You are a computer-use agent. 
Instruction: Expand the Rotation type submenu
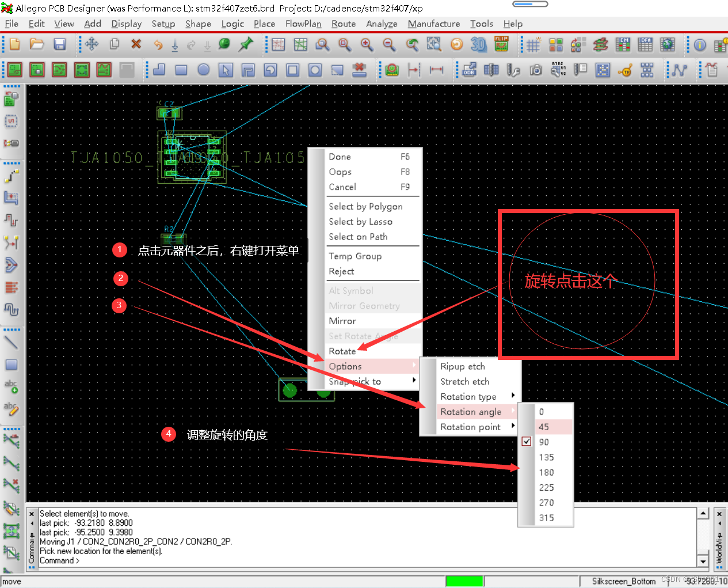468,397
